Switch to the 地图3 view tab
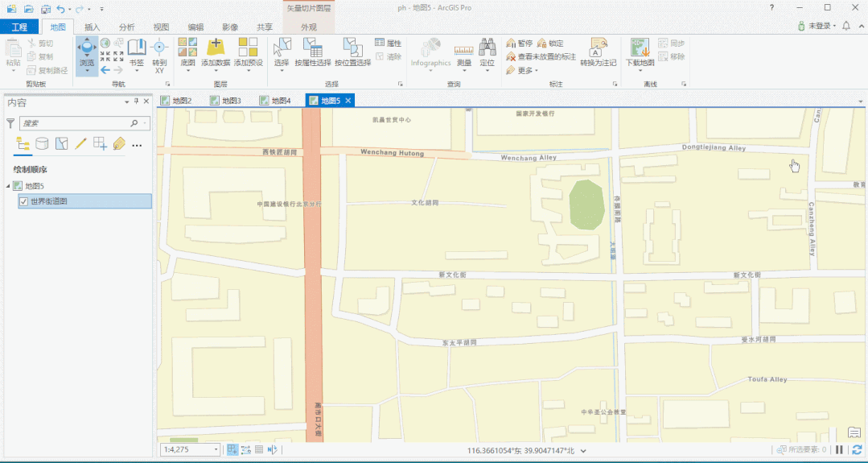 coord(226,100)
